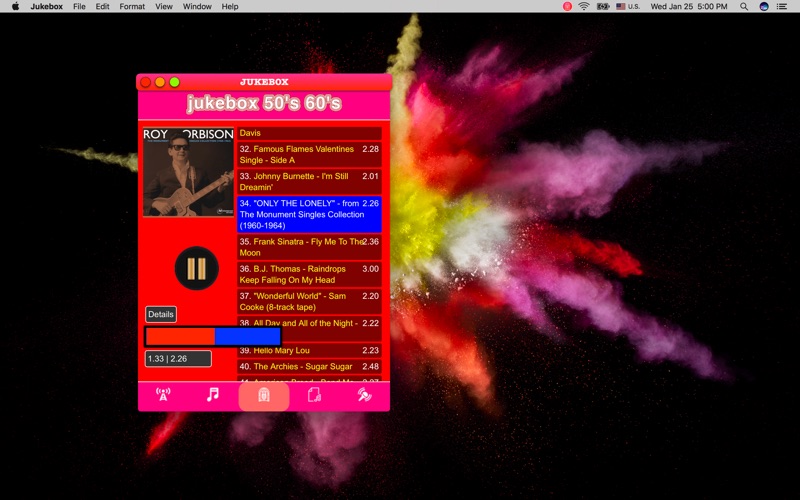The image size is (800, 500).
Task: Open the microphone tab
Action: [364, 395]
